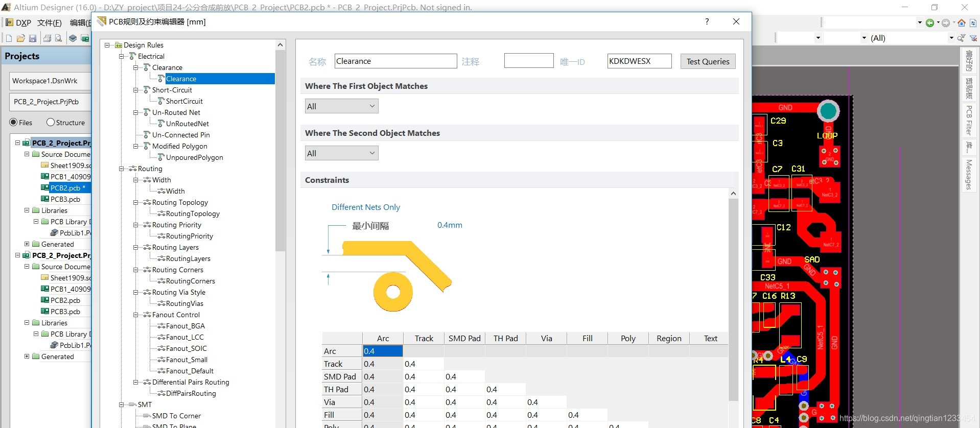Open print preview with magnifier icon
The image size is (980, 428).
(x=59, y=38)
